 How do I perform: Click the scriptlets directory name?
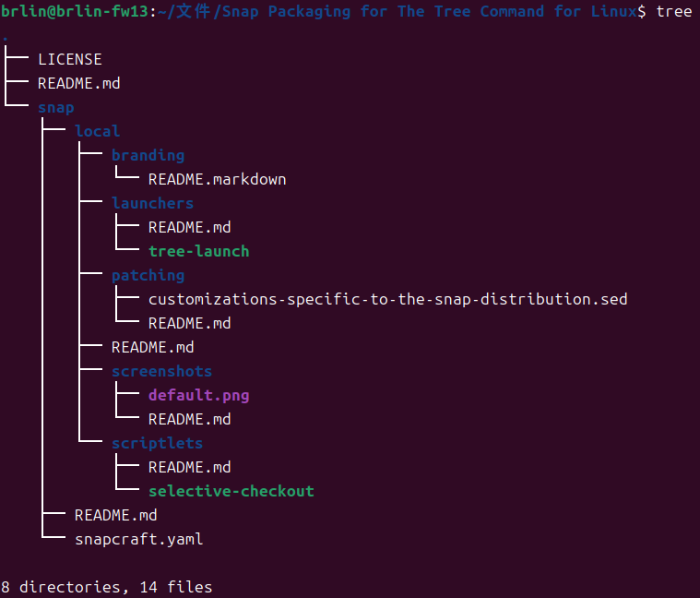coord(157,443)
